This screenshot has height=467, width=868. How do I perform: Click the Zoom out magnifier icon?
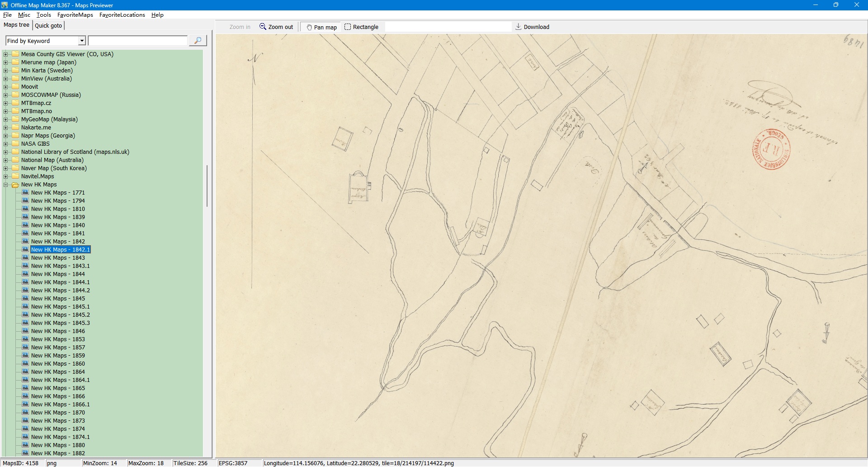[x=263, y=27]
